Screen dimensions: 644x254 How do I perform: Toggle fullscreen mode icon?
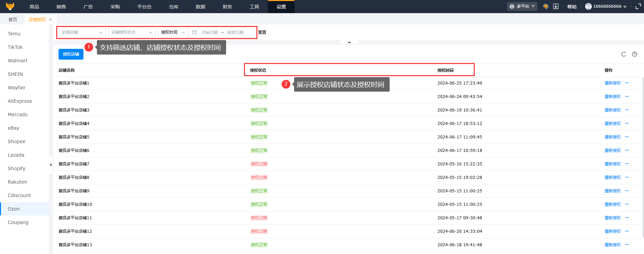638,6
